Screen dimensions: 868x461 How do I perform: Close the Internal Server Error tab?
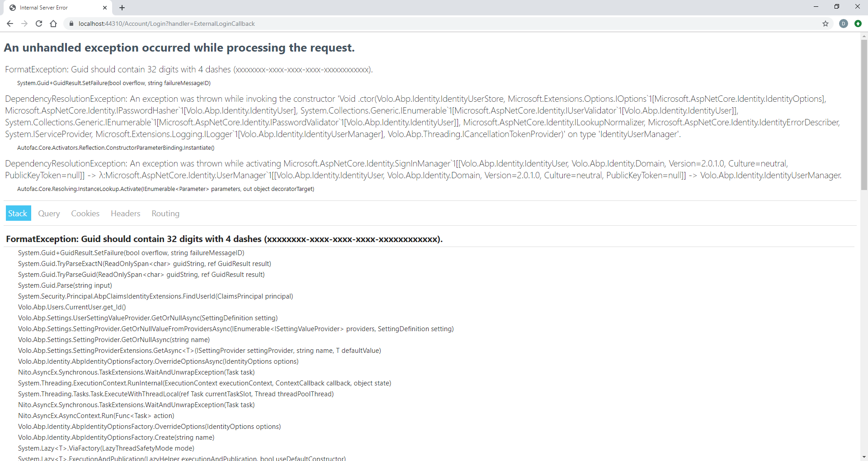click(x=105, y=8)
